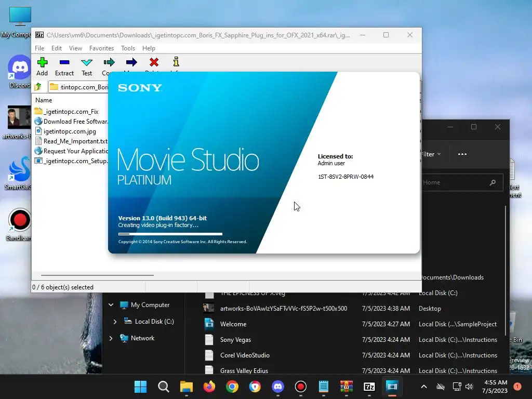Expand the Local Disk (C:) tree node
The height and width of the screenshot is (399, 532).
pyautogui.click(x=115, y=321)
